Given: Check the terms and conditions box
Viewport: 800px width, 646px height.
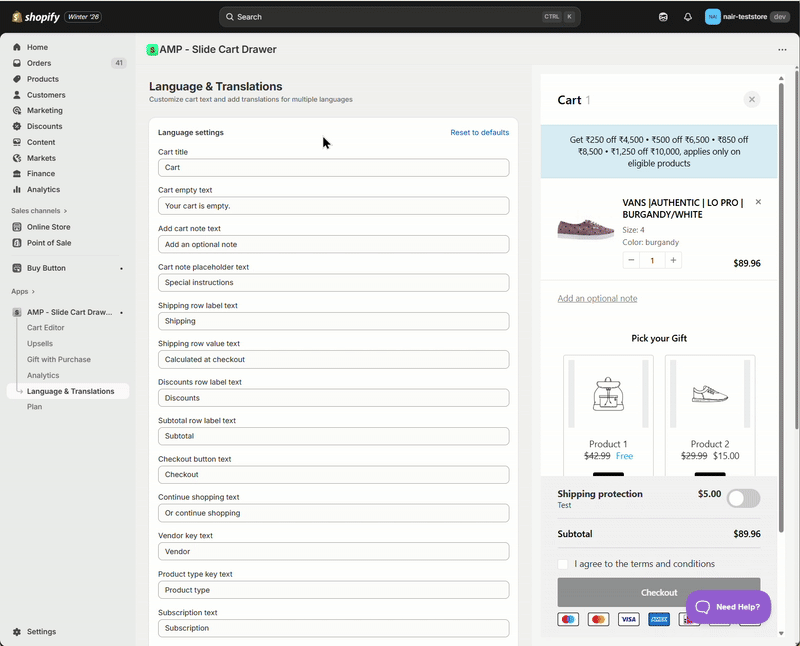Looking at the screenshot, I should point(563,564).
